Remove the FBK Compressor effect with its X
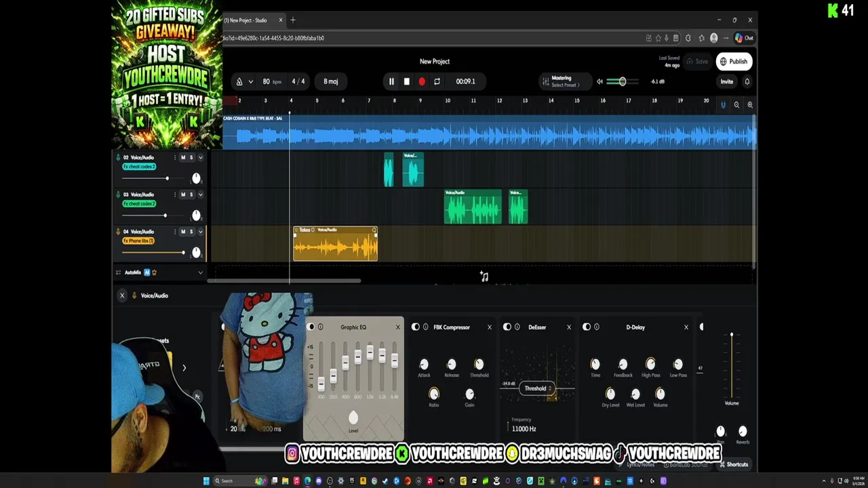The height and width of the screenshot is (488, 868). (x=490, y=327)
